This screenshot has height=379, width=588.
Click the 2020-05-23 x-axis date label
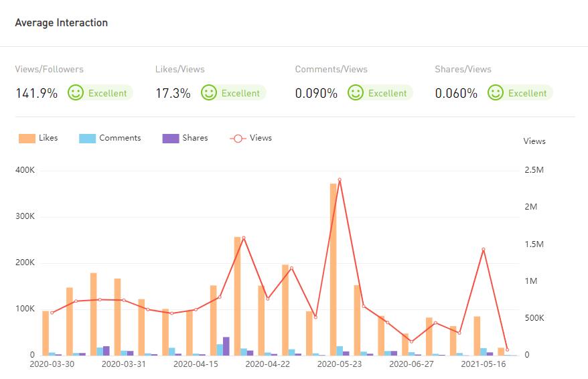pos(340,365)
